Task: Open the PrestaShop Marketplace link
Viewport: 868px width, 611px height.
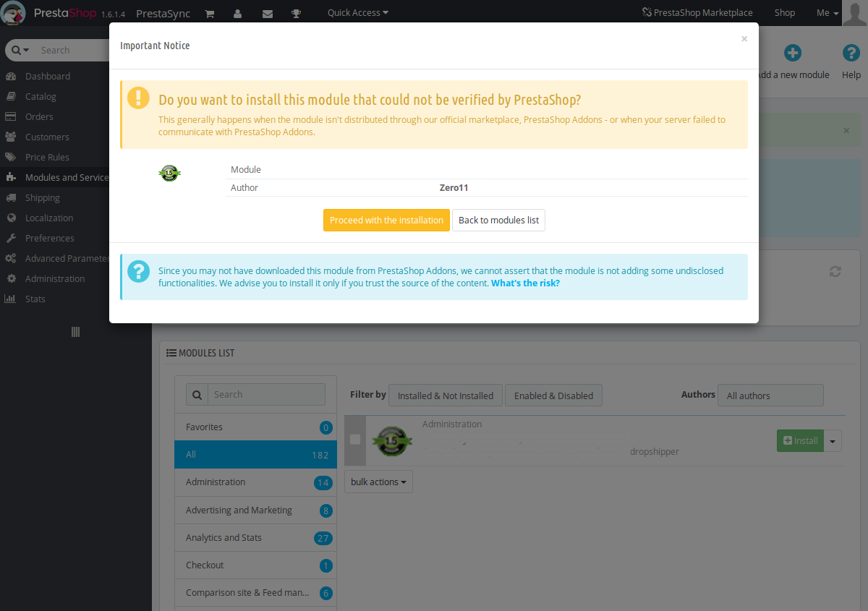Action: [697, 13]
